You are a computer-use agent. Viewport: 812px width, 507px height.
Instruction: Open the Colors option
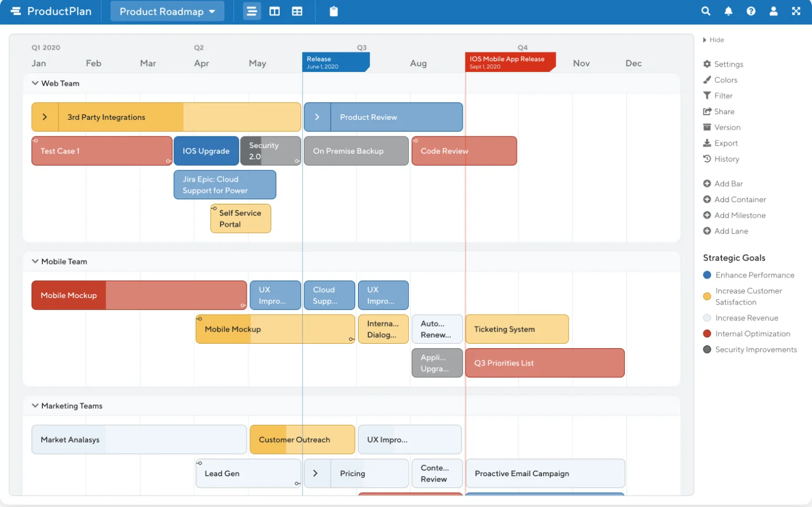[x=720, y=81]
